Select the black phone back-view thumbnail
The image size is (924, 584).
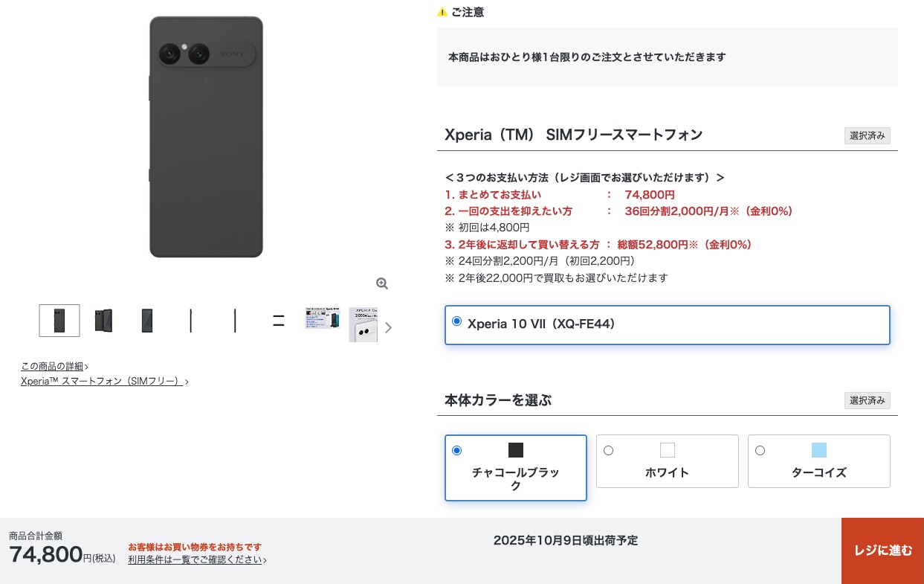point(59,321)
